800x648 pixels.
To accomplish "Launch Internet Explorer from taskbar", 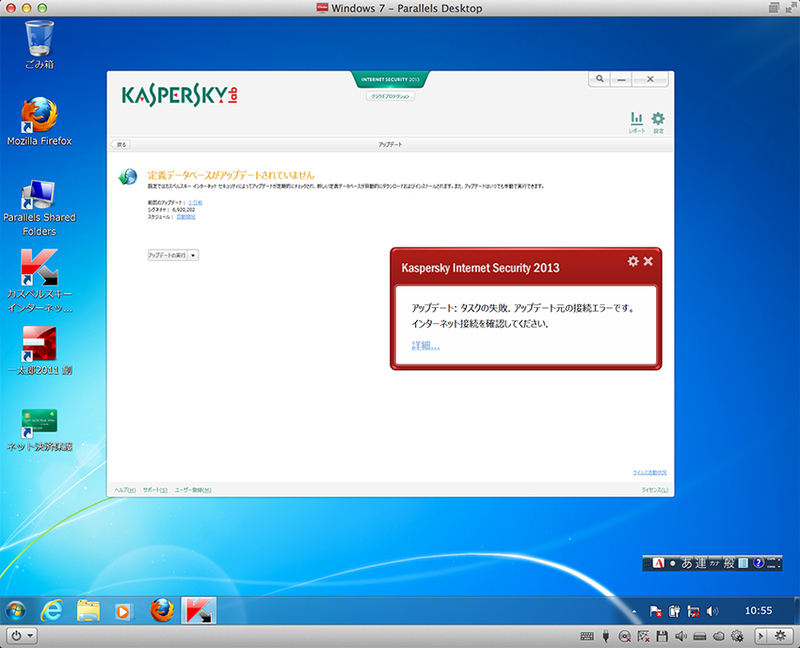I will pyautogui.click(x=52, y=610).
